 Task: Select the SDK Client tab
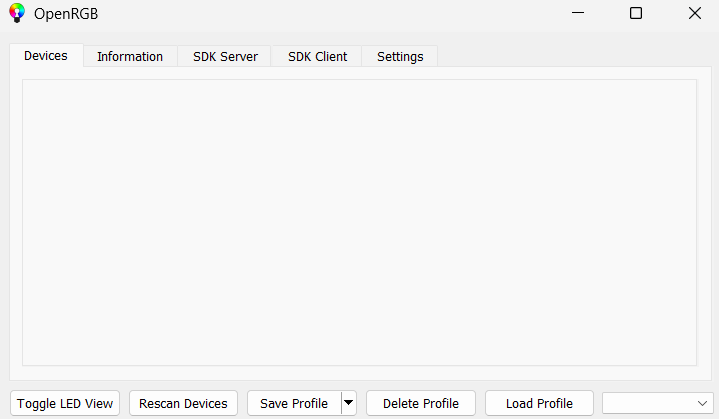click(317, 57)
